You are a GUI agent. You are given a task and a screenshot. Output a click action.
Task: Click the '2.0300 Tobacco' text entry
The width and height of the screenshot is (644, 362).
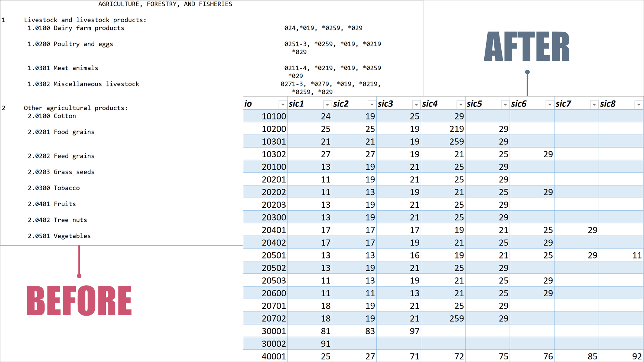tap(53, 188)
